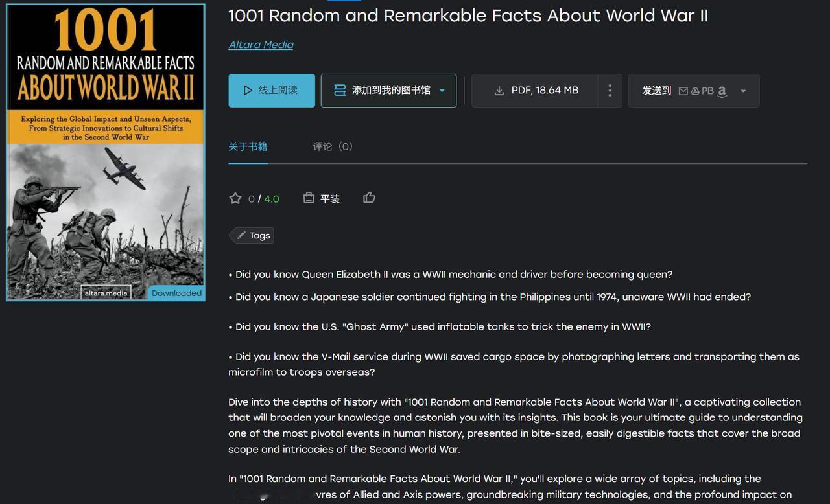The image size is (830, 504).
Task: Click the paperback box icon beside 平装
Action: 309,198
